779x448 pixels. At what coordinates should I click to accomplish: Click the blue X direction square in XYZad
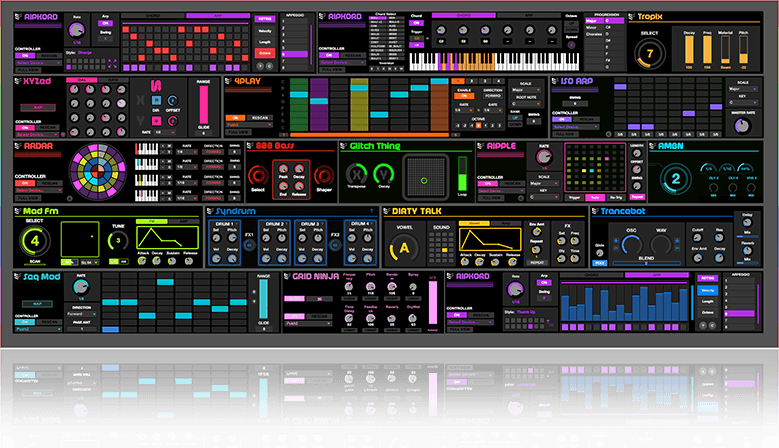(x=156, y=100)
